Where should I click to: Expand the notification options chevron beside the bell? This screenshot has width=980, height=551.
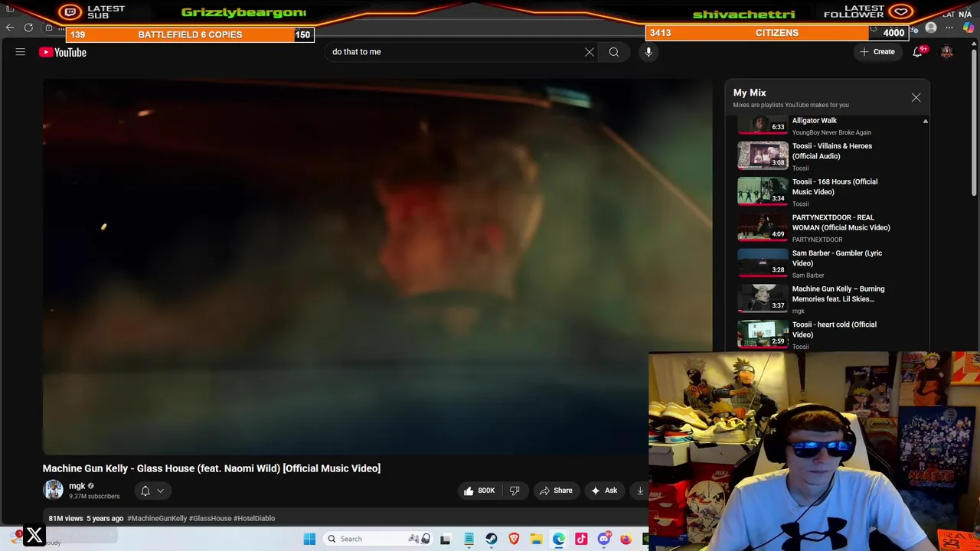tap(161, 491)
